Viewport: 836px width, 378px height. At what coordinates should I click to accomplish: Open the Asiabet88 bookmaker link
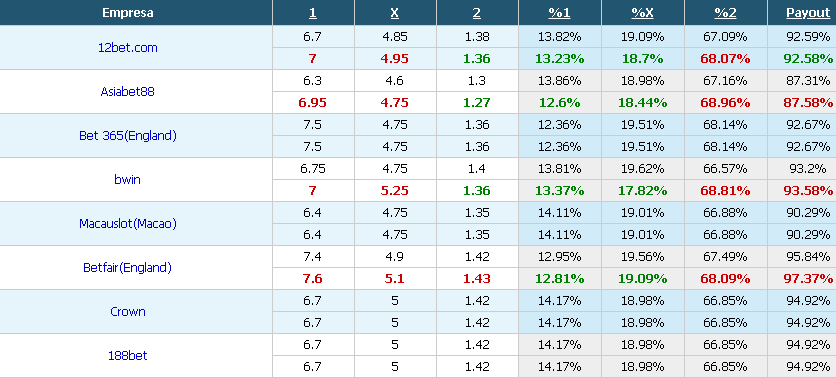[x=127, y=91]
